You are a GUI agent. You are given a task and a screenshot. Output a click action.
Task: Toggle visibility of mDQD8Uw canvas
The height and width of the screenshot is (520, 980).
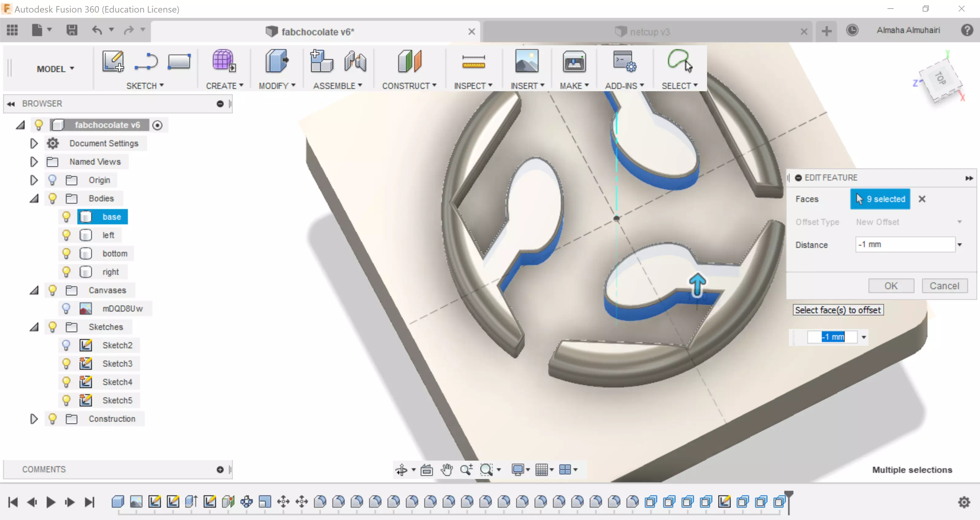[x=66, y=308]
